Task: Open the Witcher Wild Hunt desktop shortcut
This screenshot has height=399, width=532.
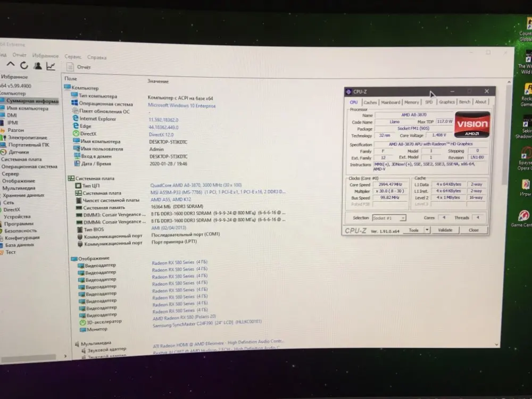Action: (x=526, y=63)
